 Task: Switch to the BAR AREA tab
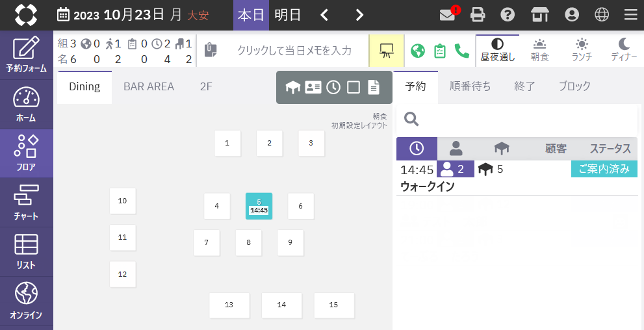[x=149, y=86]
